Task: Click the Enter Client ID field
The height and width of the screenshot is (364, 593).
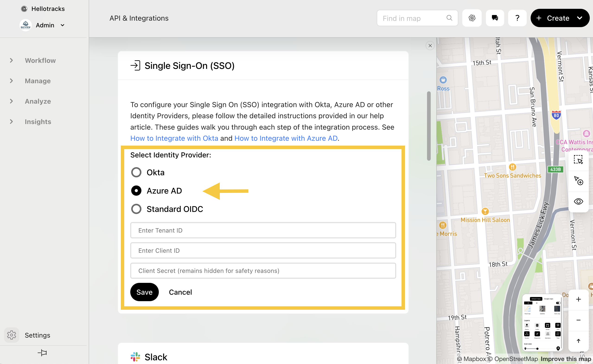Action: (263, 251)
